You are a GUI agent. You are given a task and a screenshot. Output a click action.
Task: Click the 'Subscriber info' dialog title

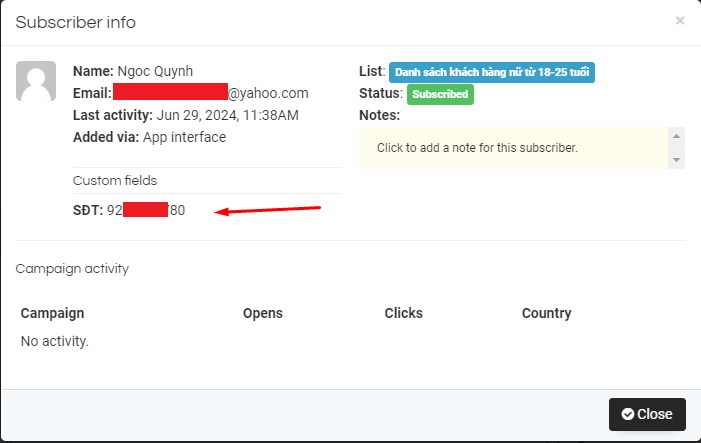76,22
